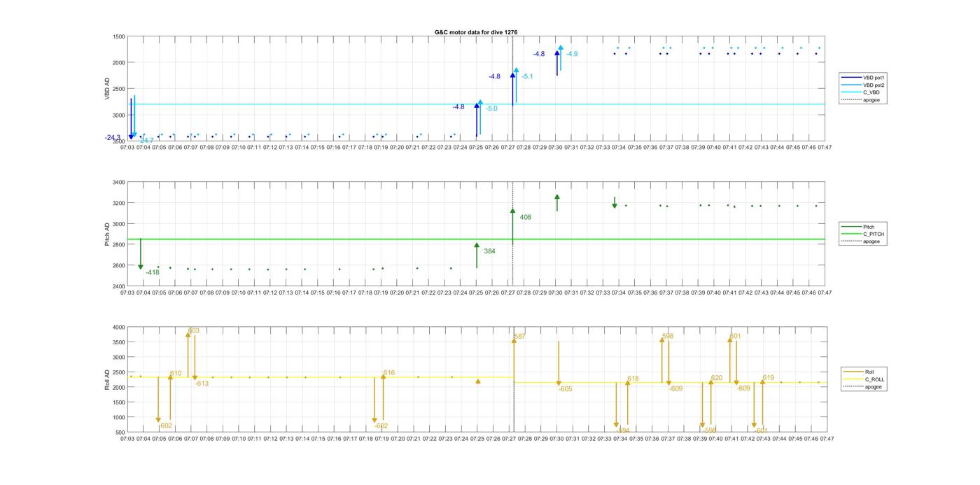Click the '-5.1' VBD value label
980x485 pixels.
click(527, 76)
